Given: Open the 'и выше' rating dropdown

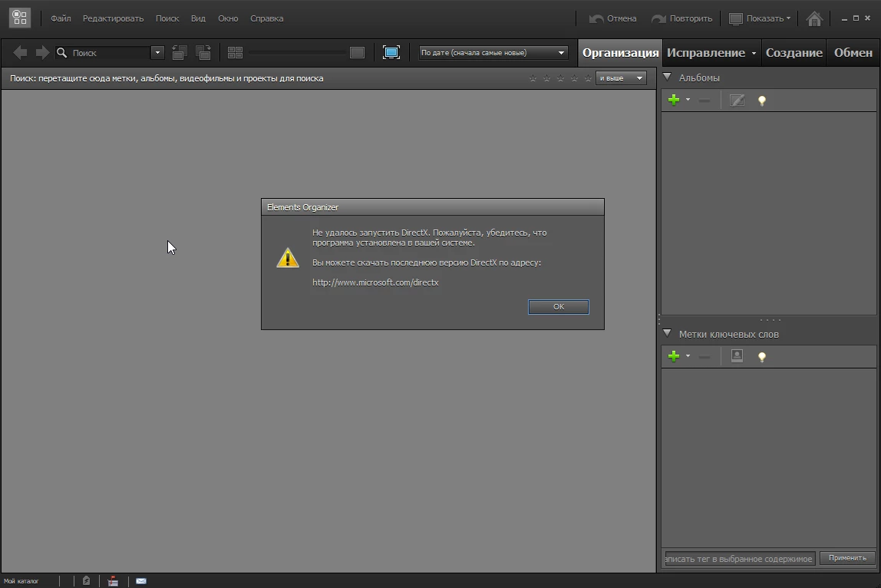Looking at the screenshot, I should point(621,78).
